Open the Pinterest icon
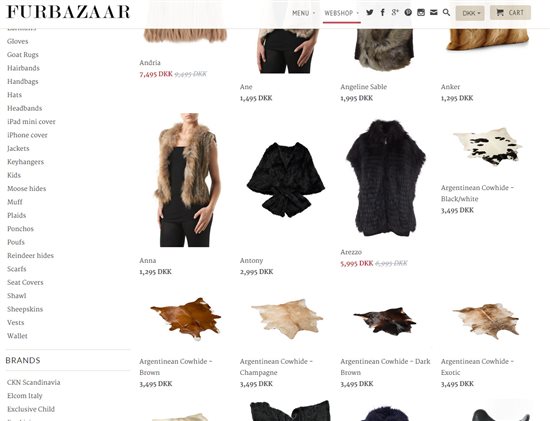550x421 pixels. pos(408,13)
